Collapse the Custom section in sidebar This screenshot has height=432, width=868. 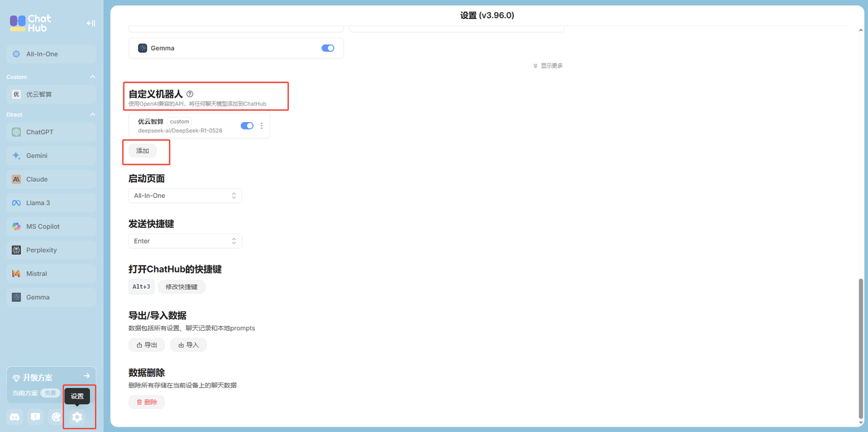click(93, 77)
